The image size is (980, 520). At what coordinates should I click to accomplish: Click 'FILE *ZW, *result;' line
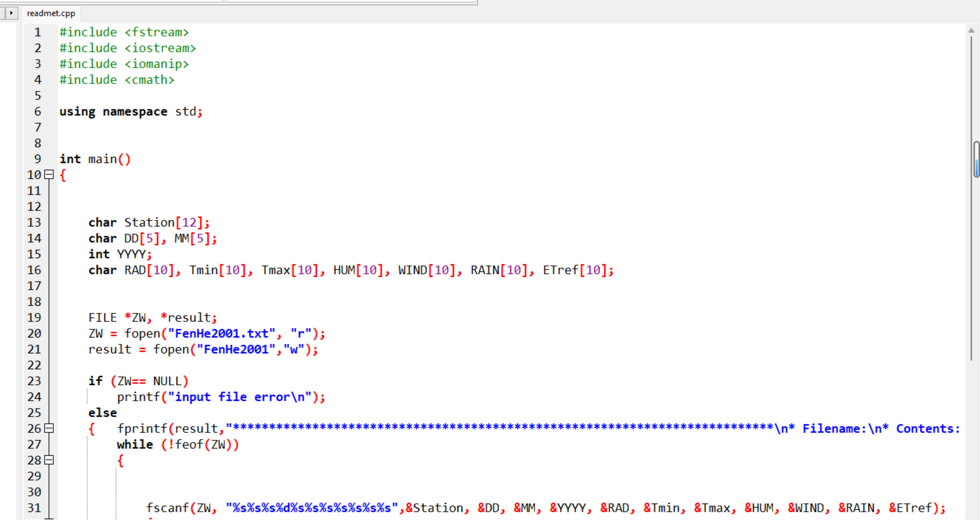[152, 318]
